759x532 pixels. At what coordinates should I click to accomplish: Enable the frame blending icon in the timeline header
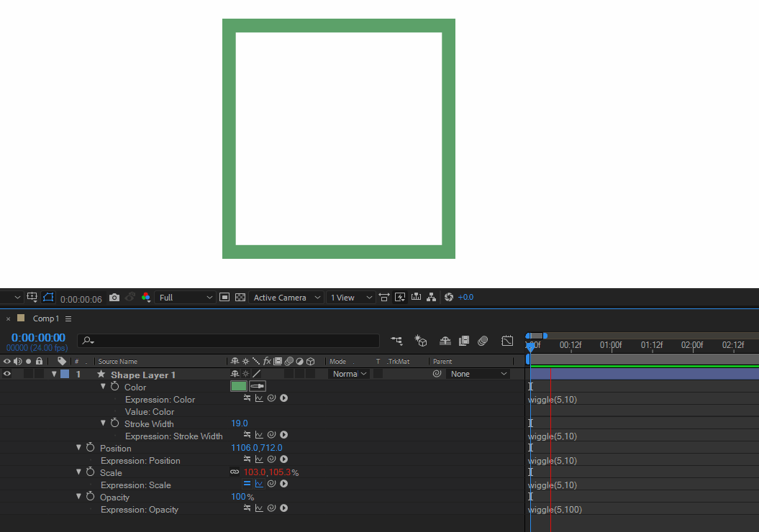coord(464,341)
